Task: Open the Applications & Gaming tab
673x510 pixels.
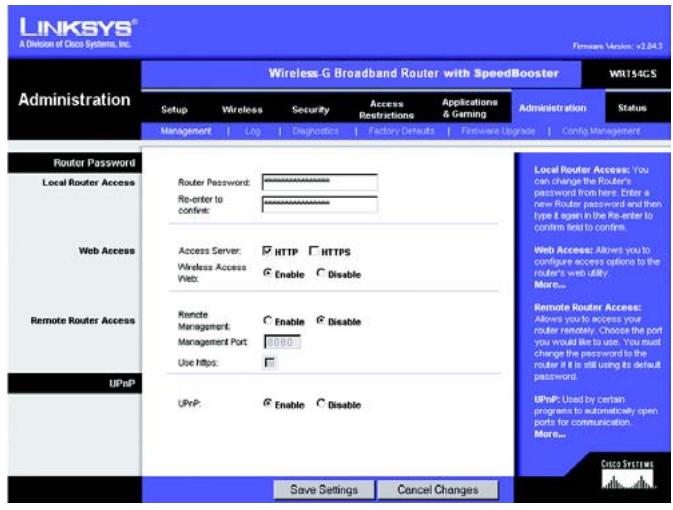Action: point(470,108)
